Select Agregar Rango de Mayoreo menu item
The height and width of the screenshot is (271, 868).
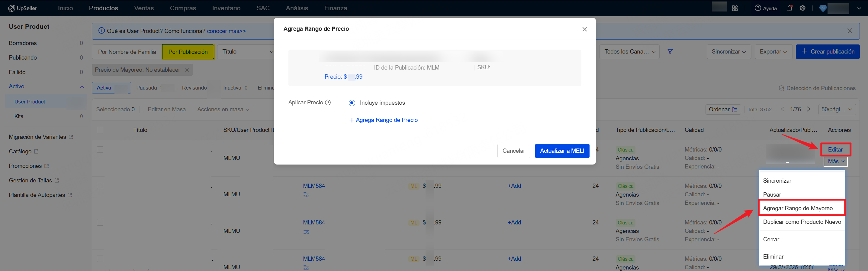[x=802, y=208]
